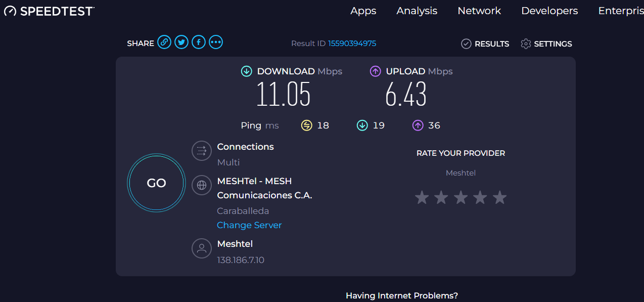This screenshot has width=644, height=302.
Task: Rate Meshtel with the fifth star
Action: click(499, 197)
